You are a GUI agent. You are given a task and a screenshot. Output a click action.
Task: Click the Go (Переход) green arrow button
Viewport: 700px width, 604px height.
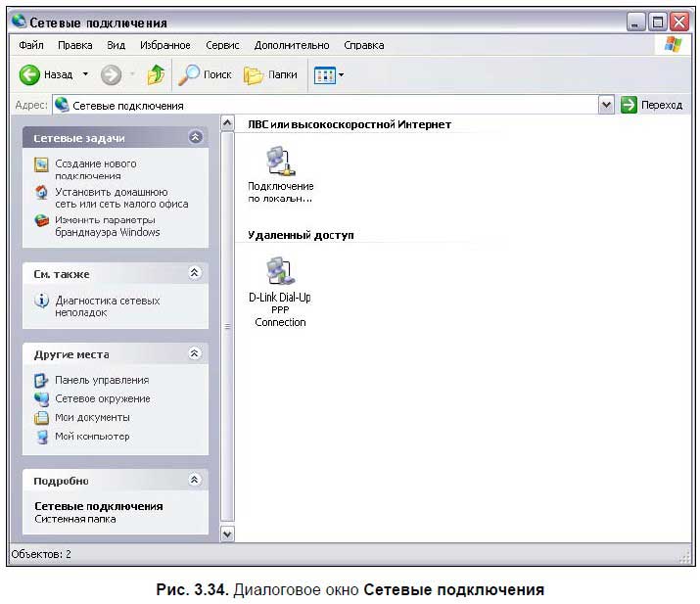tap(629, 105)
